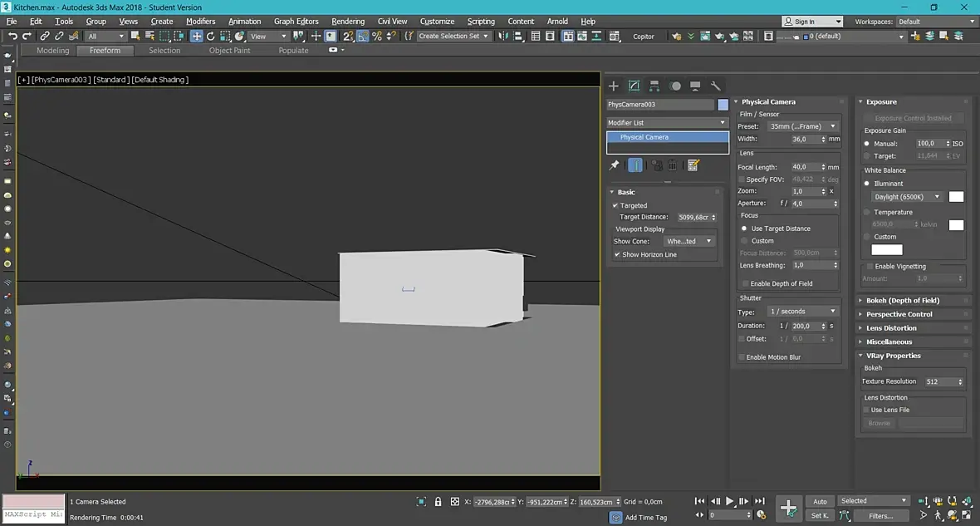980x526 pixels.
Task: Open the film Preset 35mm dropdown
Action: (802, 126)
